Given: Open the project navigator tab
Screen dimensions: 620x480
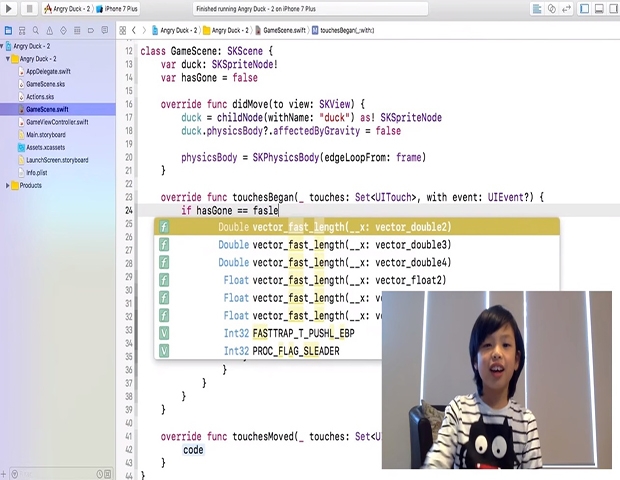Looking at the screenshot, I should tap(8, 30).
